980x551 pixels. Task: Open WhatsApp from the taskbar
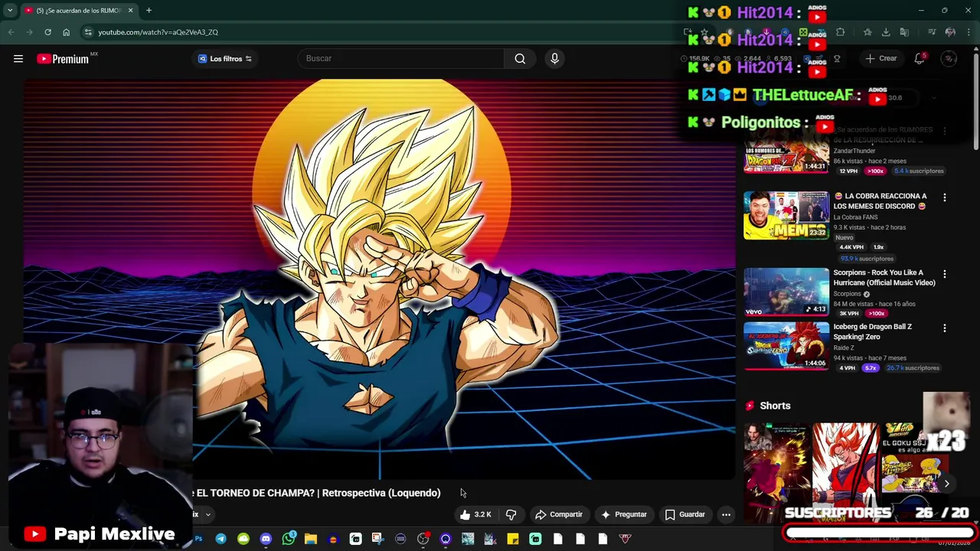(x=289, y=540)
